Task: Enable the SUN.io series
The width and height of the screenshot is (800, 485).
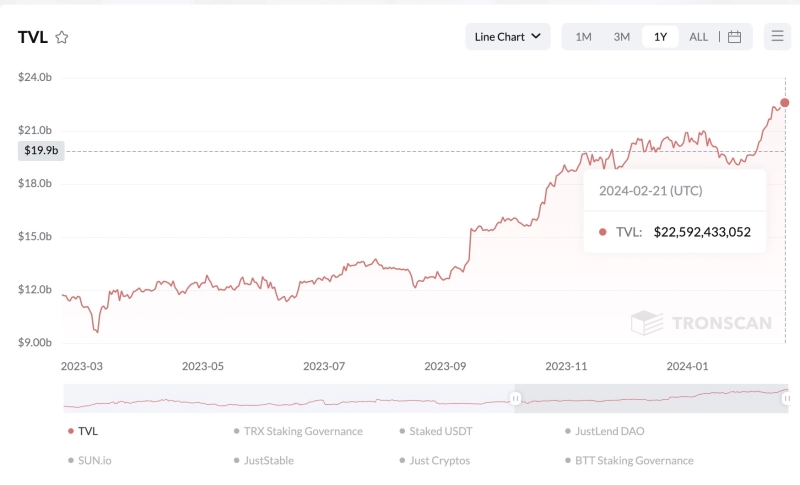Action: coord(95,460)
